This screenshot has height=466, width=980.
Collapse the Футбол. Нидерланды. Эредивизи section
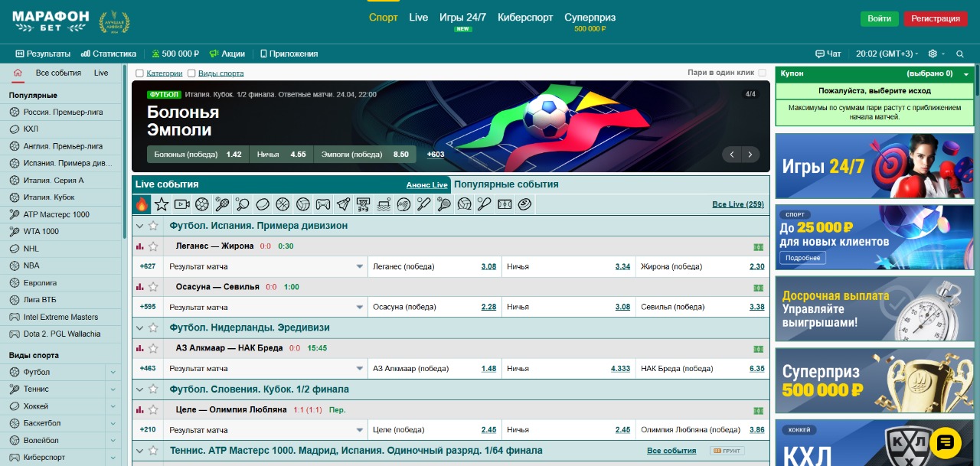click(x=139, y=328)
